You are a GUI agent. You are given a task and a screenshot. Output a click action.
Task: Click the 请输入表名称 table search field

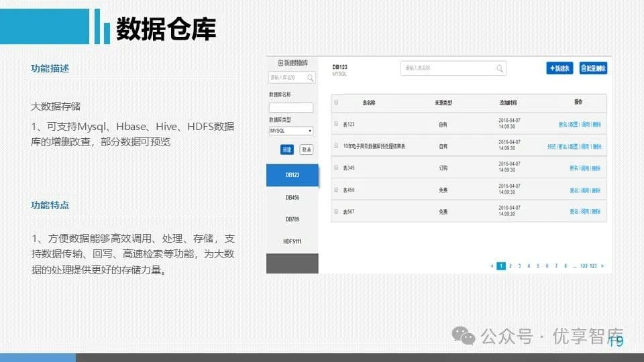coord(453,68)
